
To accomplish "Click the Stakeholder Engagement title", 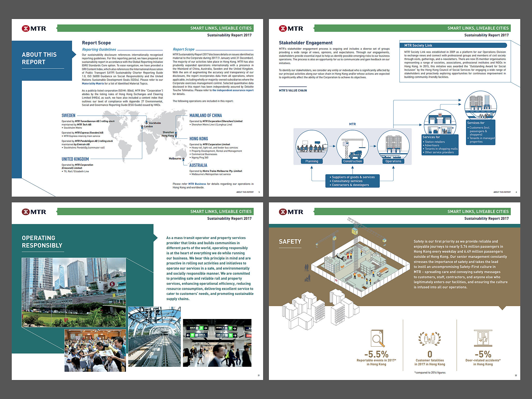I will click(x=306, y=43).
